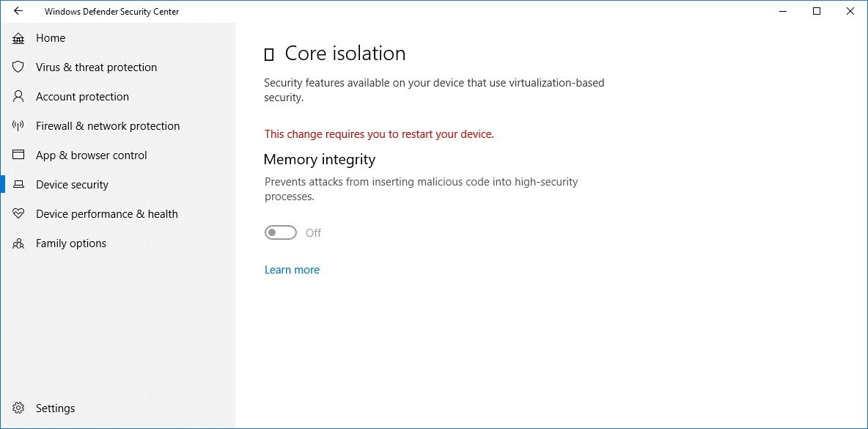Click the back arrow in title bar

click(x=18, y=11)
